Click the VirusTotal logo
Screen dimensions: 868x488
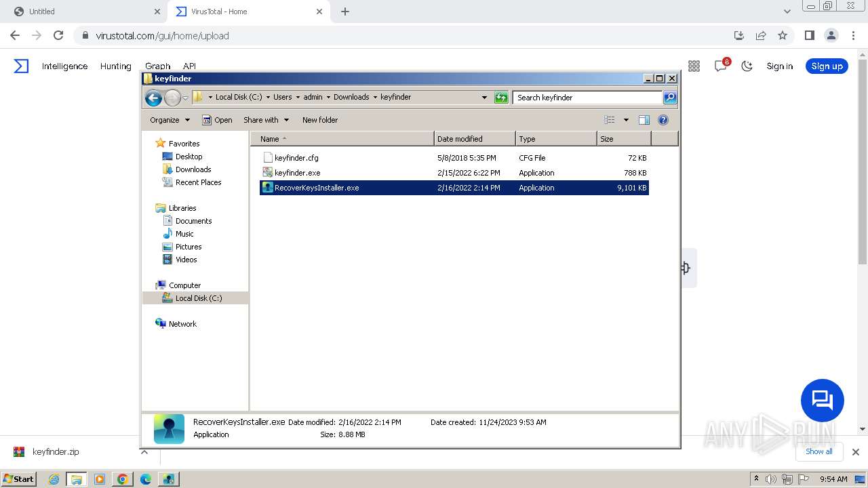coord(22,66)
